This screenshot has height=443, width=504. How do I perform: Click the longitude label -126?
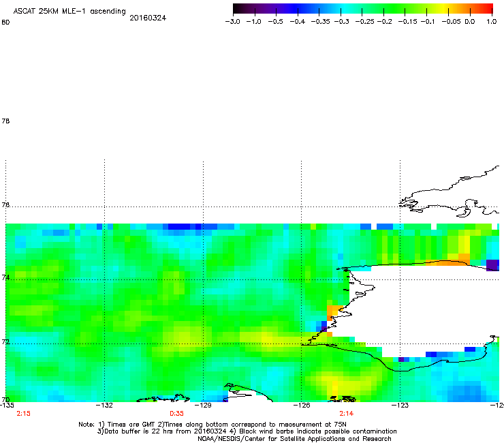[302, 405]
